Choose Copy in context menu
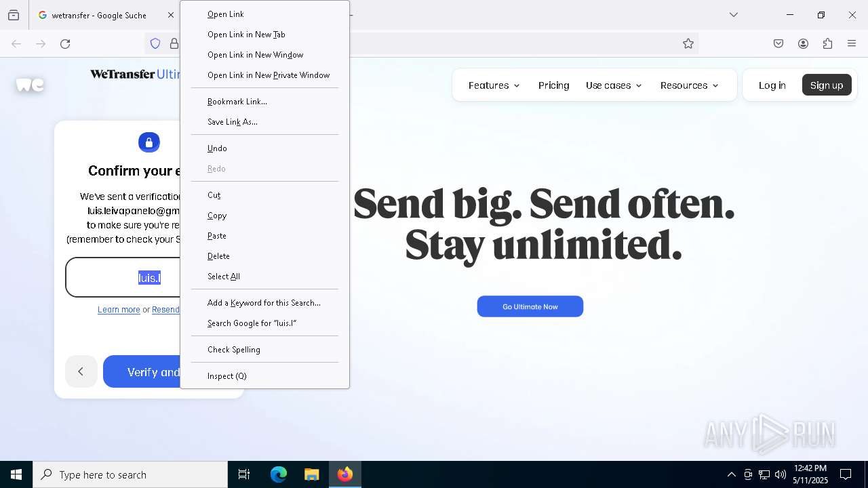The height and width of the screenshot is (488, 868). pos(264,216)
